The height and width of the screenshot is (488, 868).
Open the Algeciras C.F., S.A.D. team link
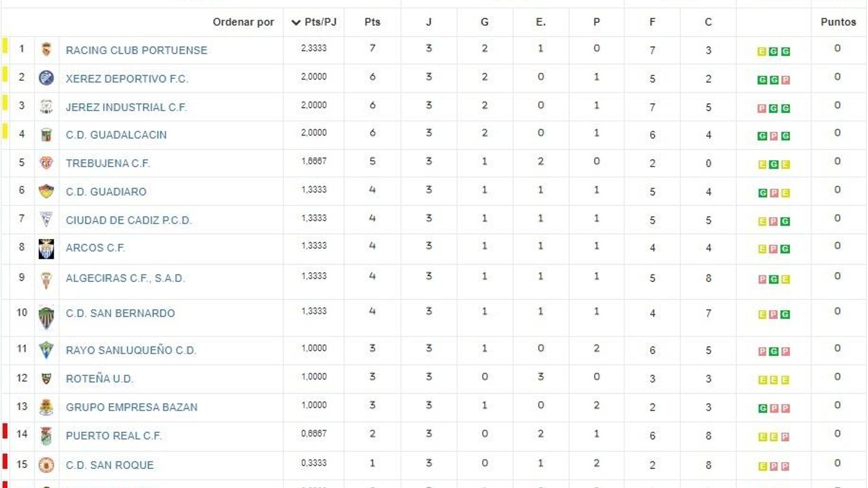pos(125,278)
